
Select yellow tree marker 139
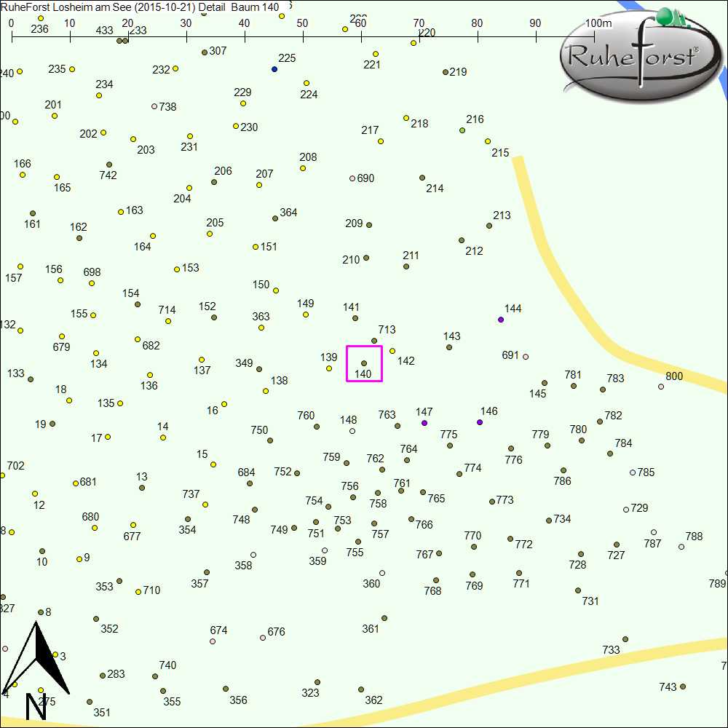(329, 368)
